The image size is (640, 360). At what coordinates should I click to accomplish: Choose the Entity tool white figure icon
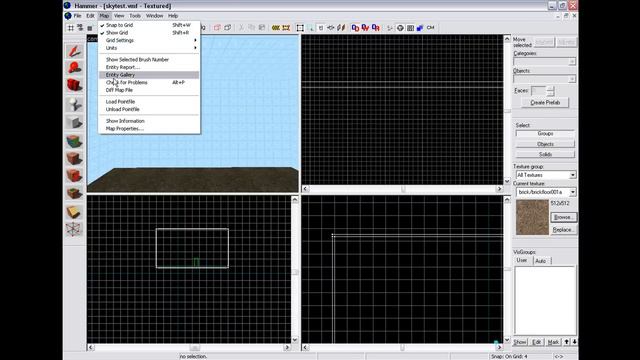74,104
